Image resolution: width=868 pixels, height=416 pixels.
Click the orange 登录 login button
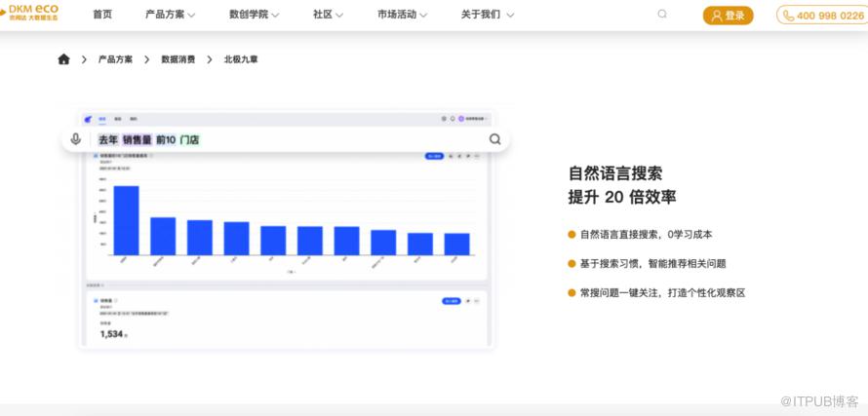(728, 16)
